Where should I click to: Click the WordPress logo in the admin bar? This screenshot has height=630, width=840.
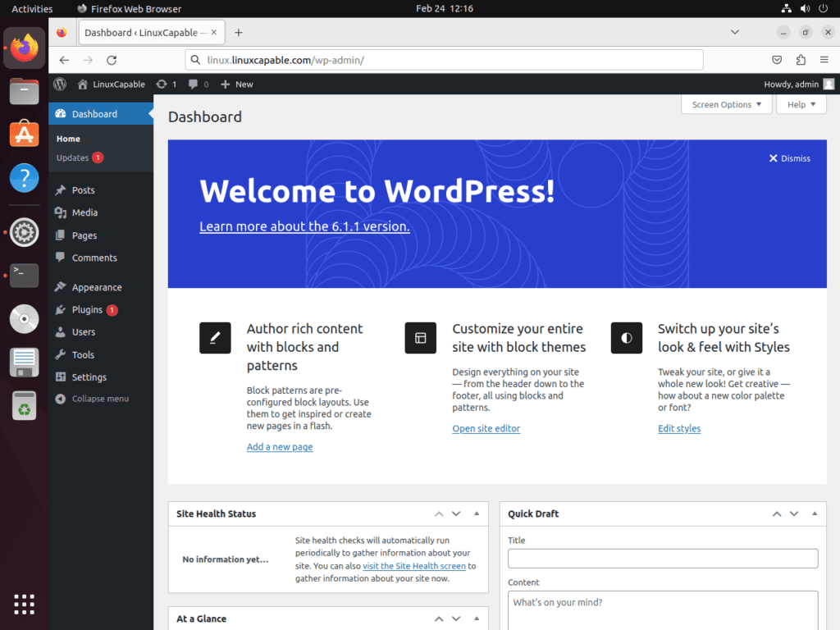pos(59,84)
